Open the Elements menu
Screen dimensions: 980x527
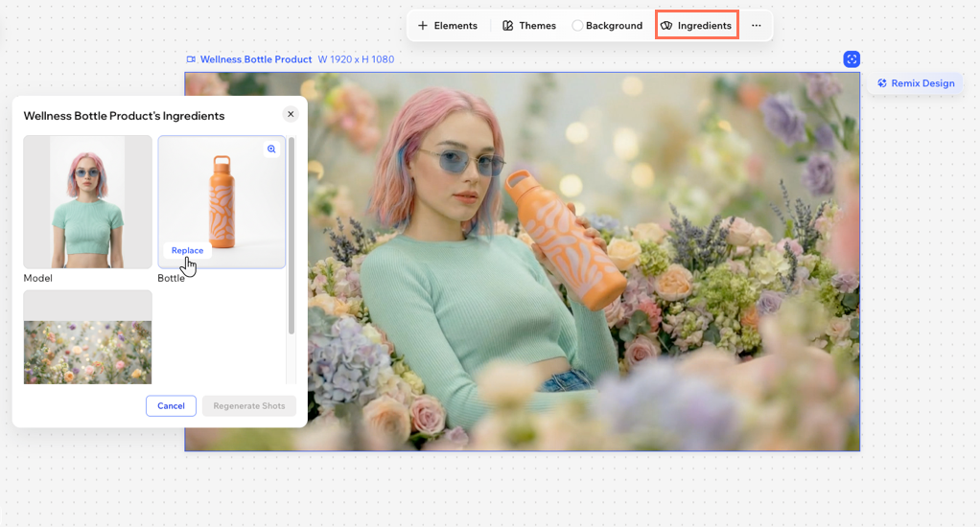pyautogui.click(x=448, y=26)
